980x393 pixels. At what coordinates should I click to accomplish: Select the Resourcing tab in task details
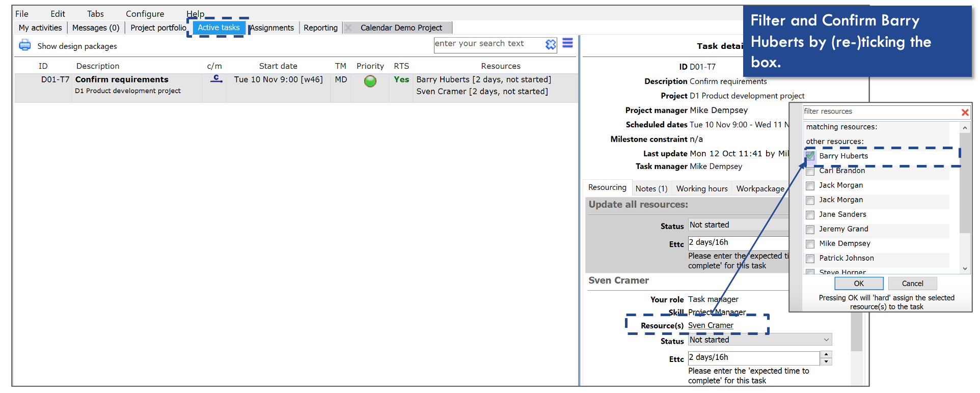(x=607, y=187)
